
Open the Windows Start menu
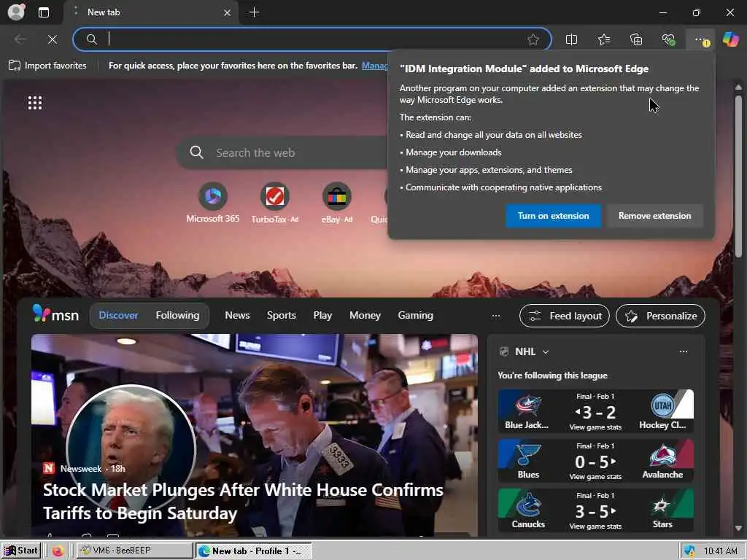click(20, 551)
